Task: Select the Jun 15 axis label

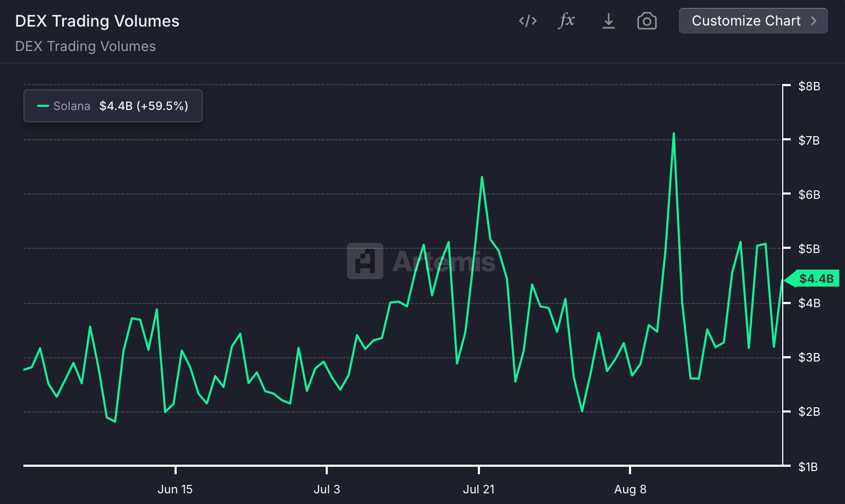Action: pyautogui.click(x=175, y=489)
